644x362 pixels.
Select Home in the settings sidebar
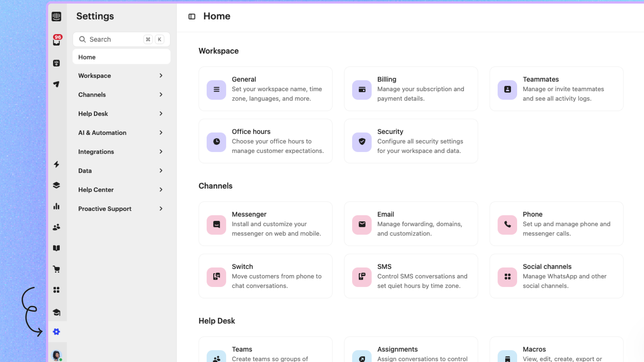click(121, 57)
